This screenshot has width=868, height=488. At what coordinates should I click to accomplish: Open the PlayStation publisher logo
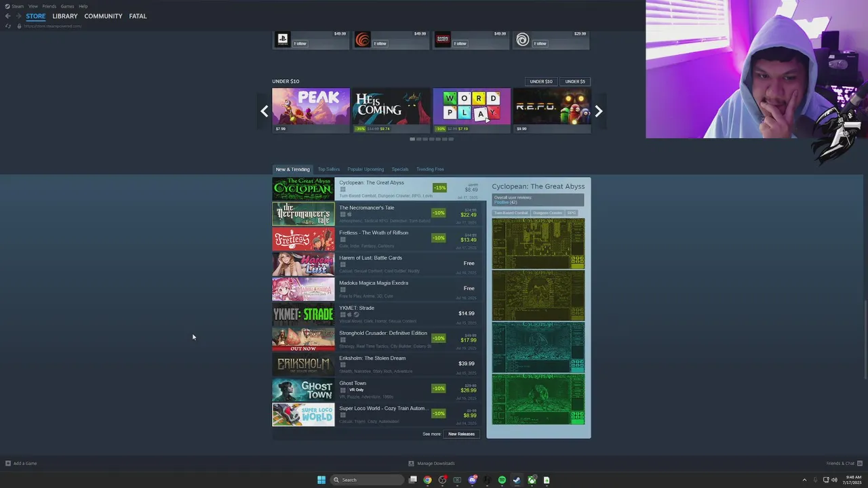tap(283, 40)
